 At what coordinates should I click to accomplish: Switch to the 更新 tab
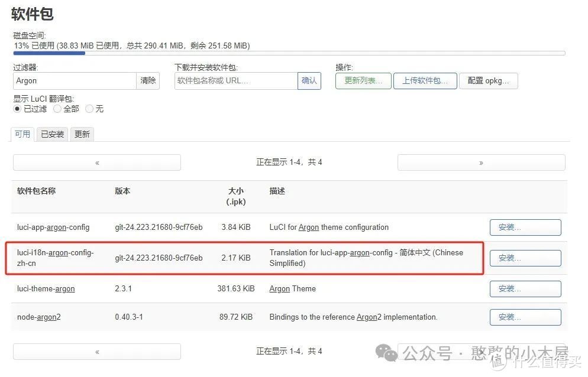coord(82,134)
